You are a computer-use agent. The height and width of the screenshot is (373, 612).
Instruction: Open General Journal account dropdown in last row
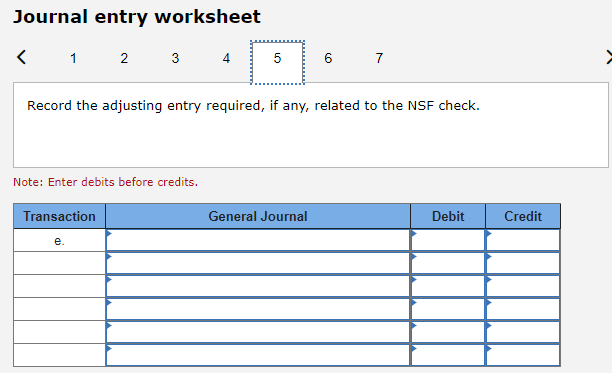pos(258,355)
